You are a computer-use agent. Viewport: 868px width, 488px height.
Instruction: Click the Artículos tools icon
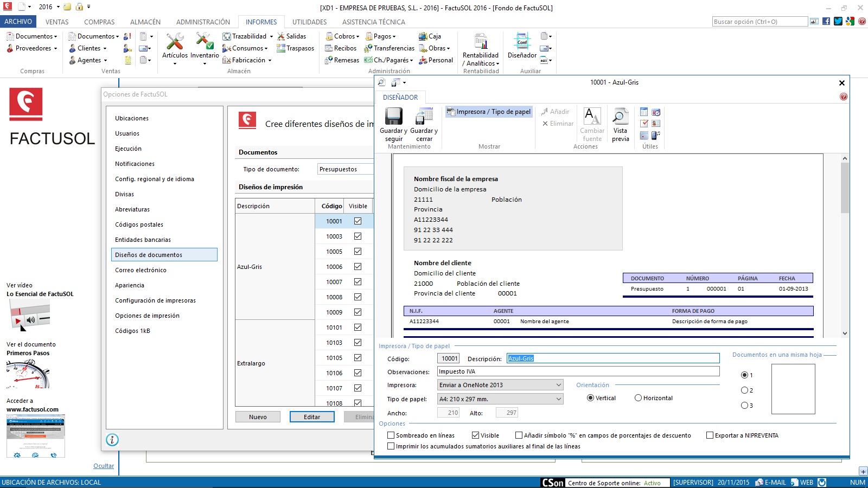coord(175,42)
